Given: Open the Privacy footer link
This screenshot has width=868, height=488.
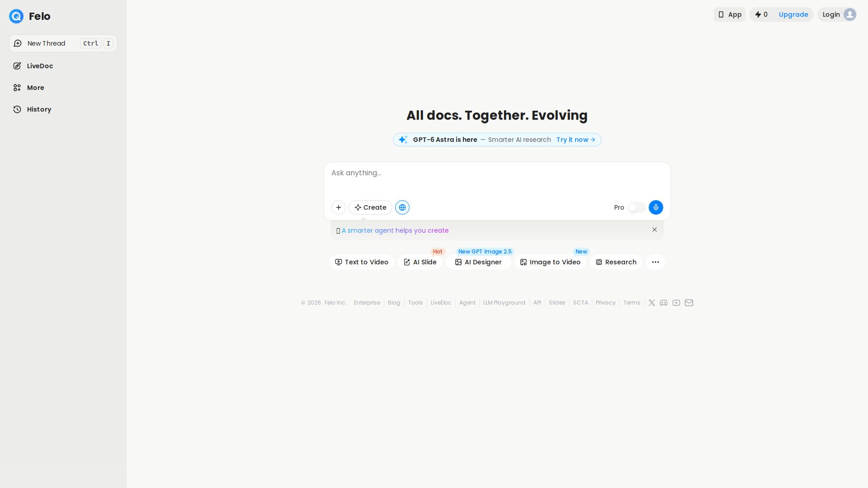Looking at the screenshot, I should [x=606, y=303].
